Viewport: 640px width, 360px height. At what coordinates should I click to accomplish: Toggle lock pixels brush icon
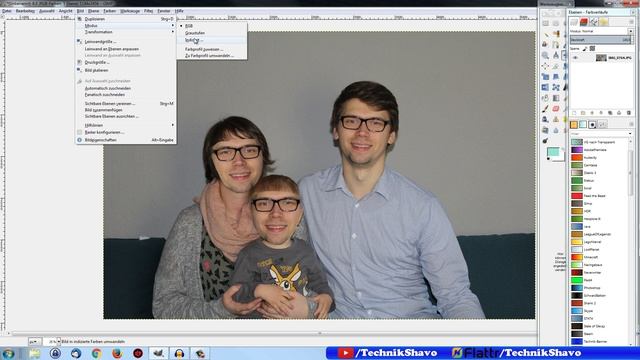click(x=584, y=49)
